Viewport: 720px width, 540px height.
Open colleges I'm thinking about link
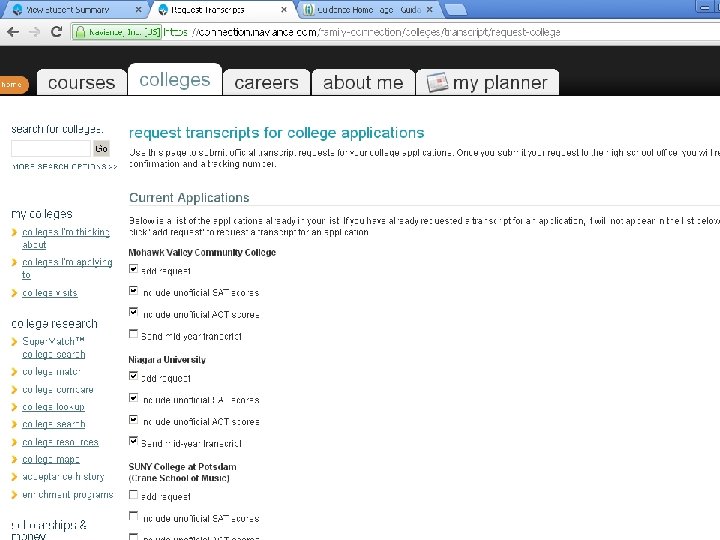(x=66, y=238)
